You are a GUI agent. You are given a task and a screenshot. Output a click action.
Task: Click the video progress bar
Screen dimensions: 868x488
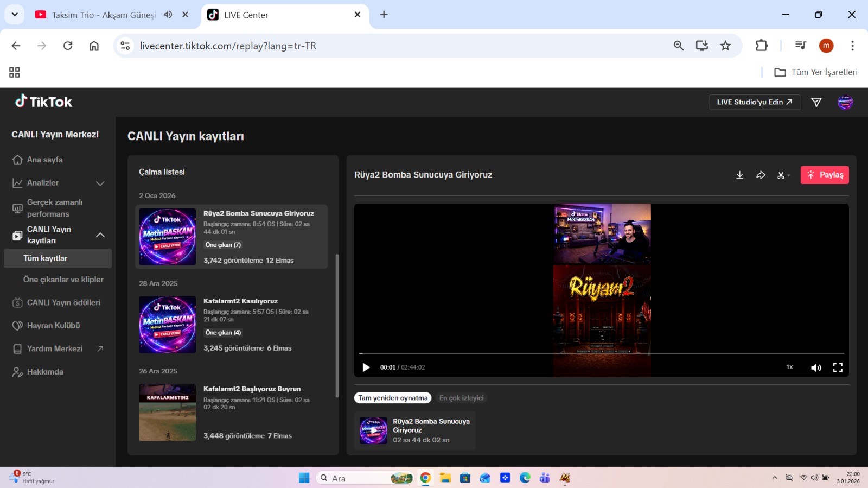(x=601, y=353)
